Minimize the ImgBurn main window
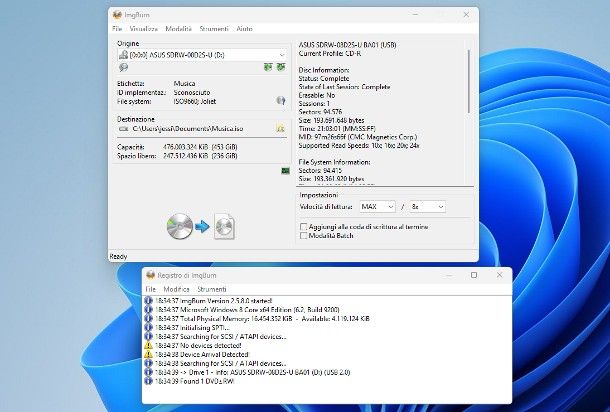This screenshot has height=412, width=610. (415, 15)
